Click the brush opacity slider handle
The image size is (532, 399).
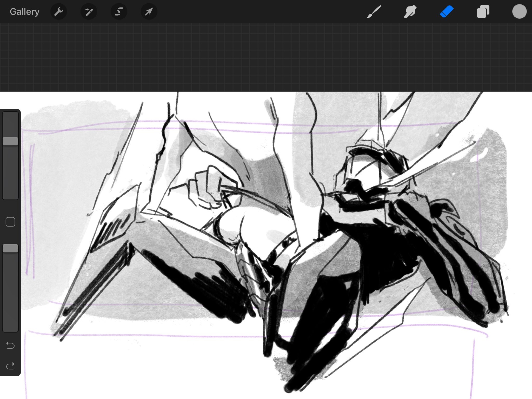10,248
